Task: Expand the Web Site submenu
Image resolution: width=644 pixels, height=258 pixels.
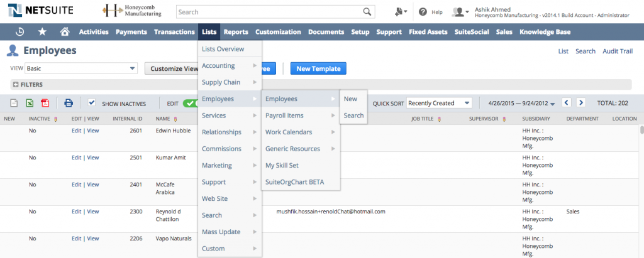Action: (230, 198)
